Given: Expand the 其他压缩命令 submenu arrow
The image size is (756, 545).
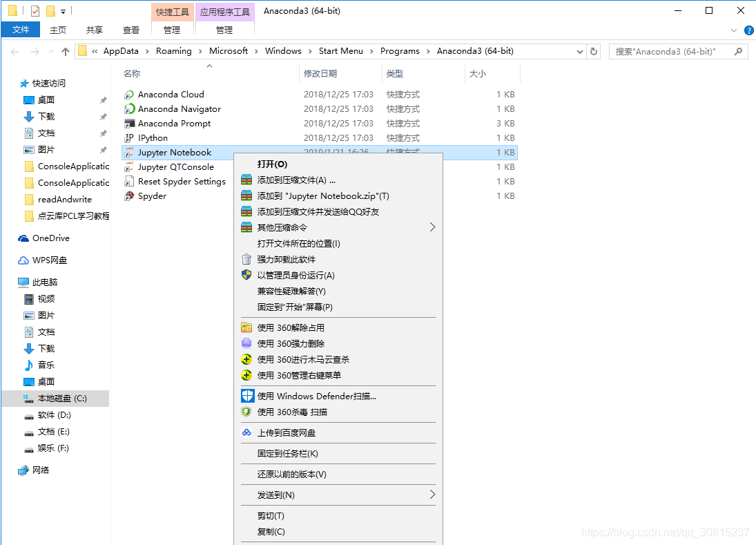Looking at the screenshot, I should [x=432, y=227].
